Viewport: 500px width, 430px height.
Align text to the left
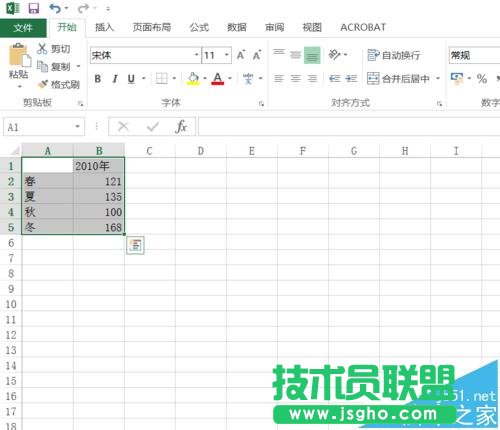coord(279,79)
